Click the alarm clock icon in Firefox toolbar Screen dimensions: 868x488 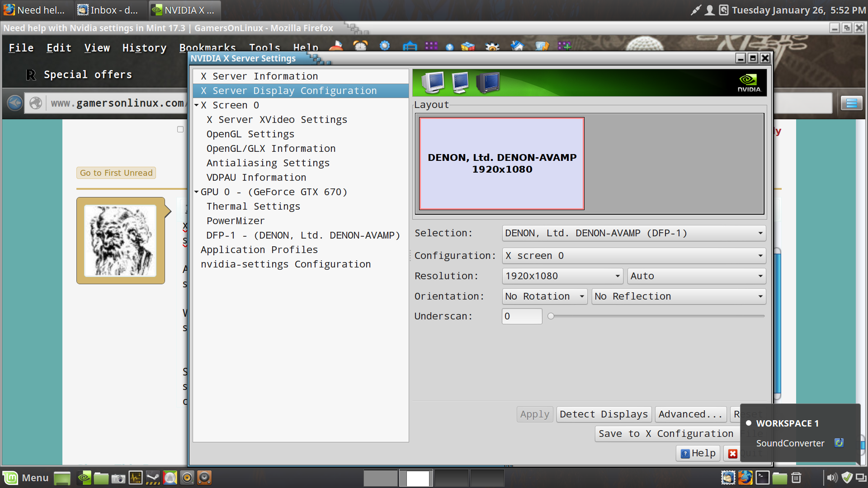(360, 46)
